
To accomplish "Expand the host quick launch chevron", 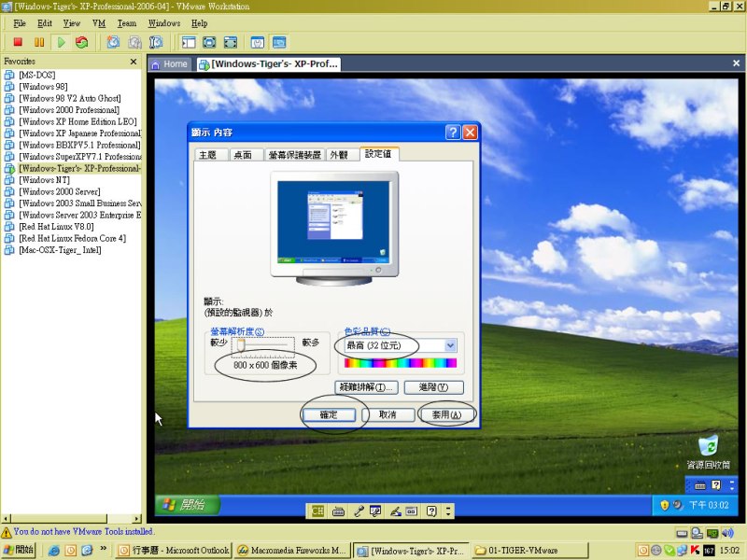I will 103,549.
